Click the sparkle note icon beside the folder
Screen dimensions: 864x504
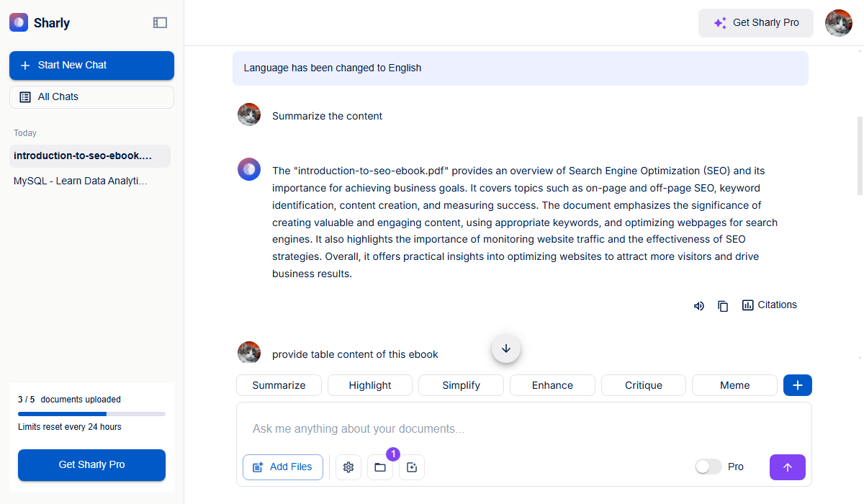pyautogui.click(x=412, y=467)
